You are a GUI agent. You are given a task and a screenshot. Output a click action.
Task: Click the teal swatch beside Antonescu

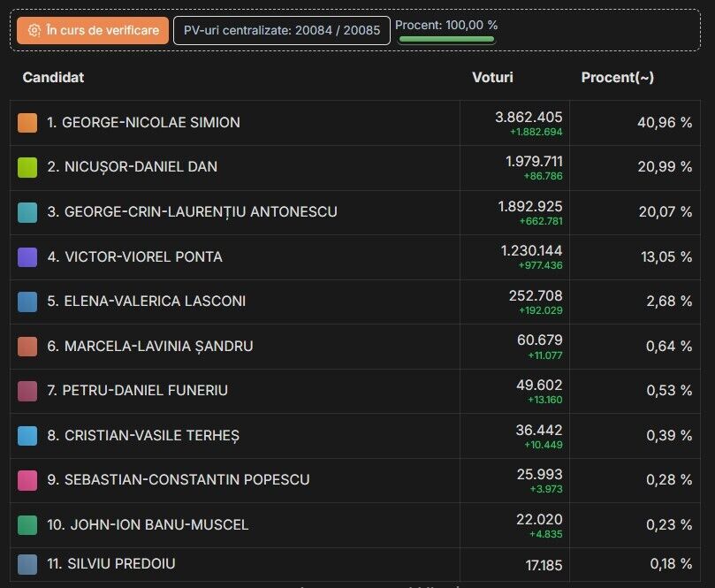pos(27,212)
